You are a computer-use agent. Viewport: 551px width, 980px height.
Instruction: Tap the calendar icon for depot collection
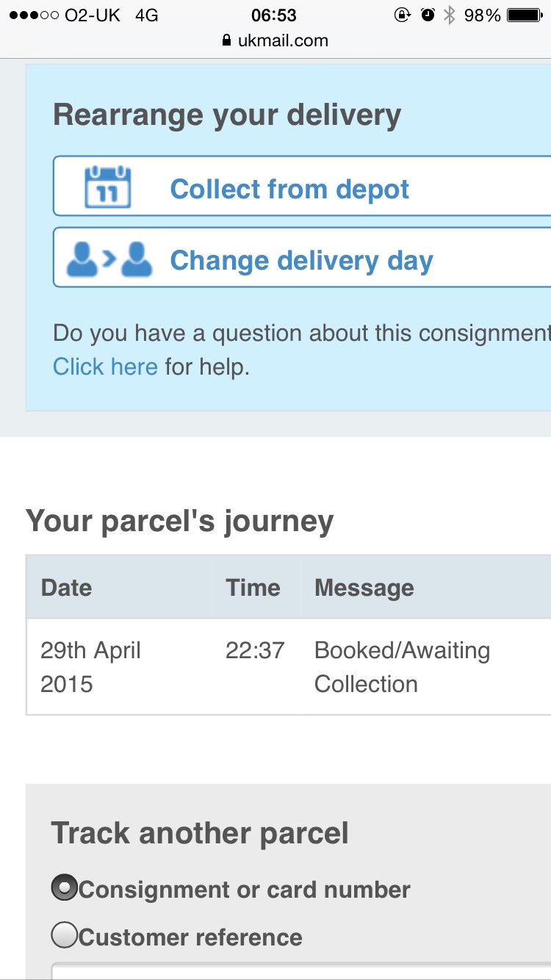(108, 187)
